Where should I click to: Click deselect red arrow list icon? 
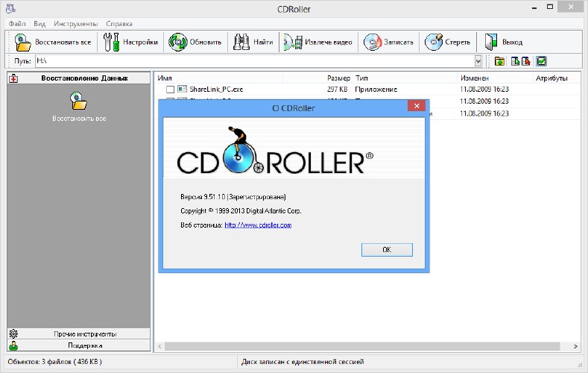click(525, 60)
